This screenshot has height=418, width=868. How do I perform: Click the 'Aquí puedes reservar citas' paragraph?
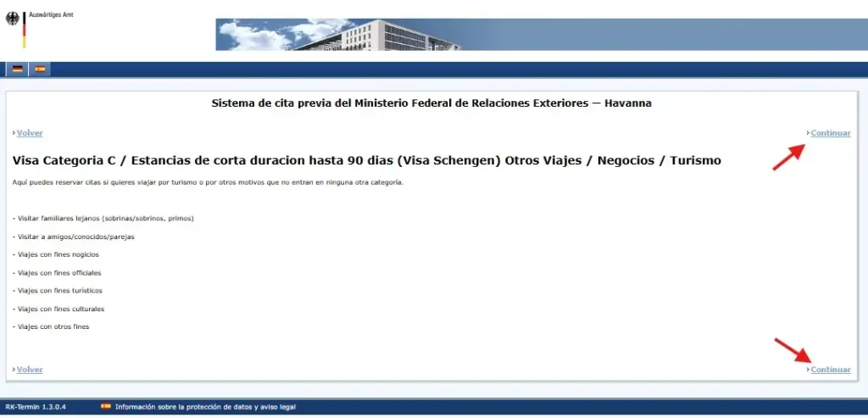pyautogui.click(x=208, y=182)
